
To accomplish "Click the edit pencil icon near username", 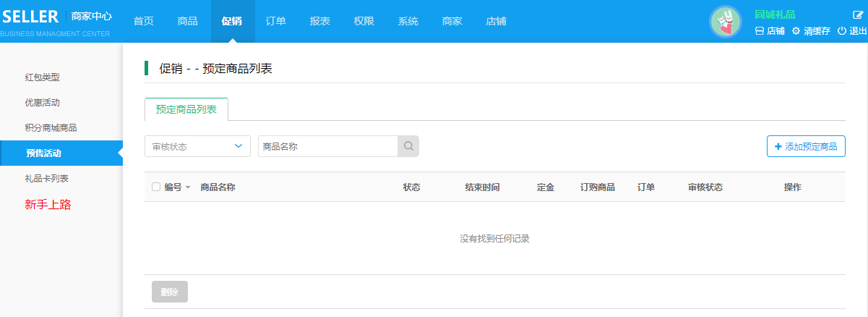I will (858, 14).
